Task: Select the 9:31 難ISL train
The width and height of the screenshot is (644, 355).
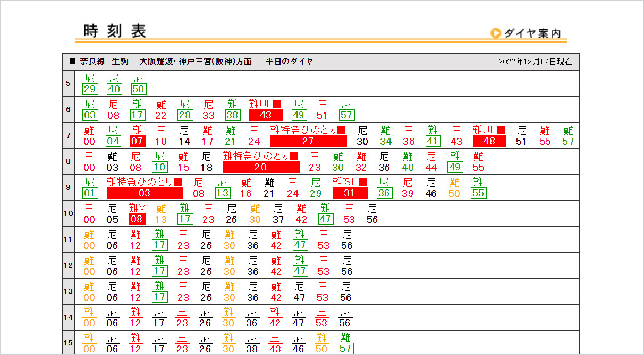Action: pos(350,193)
